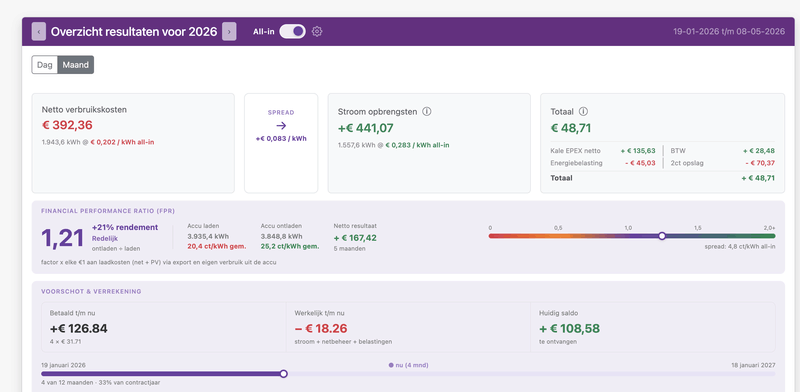Click the '+ € 28,48' BTW amount
Image resolution: width=800 pixels, height=392 pixels.
(x=759, y=151)
